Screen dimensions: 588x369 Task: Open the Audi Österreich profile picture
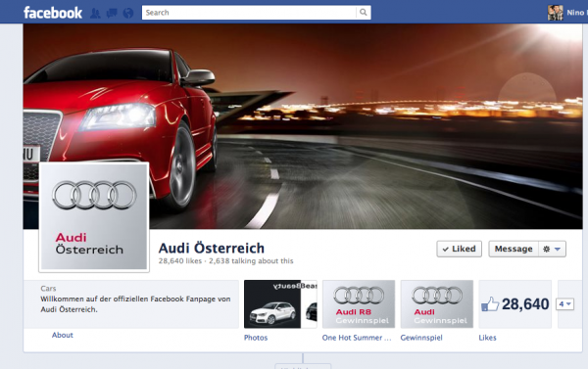pyautogui.click(x=94, y=217)
